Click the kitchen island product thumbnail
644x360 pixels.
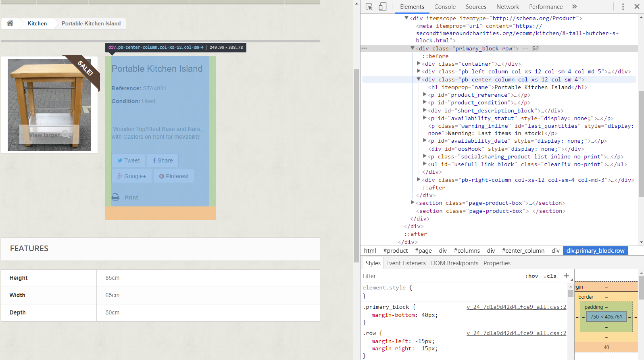(x=49, y=105)
